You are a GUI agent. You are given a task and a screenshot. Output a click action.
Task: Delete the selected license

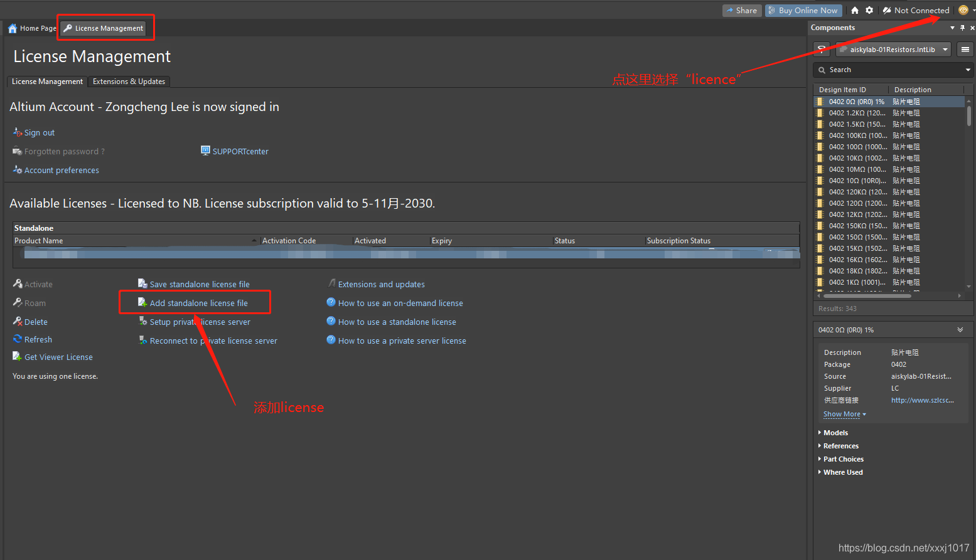[36, 322]
